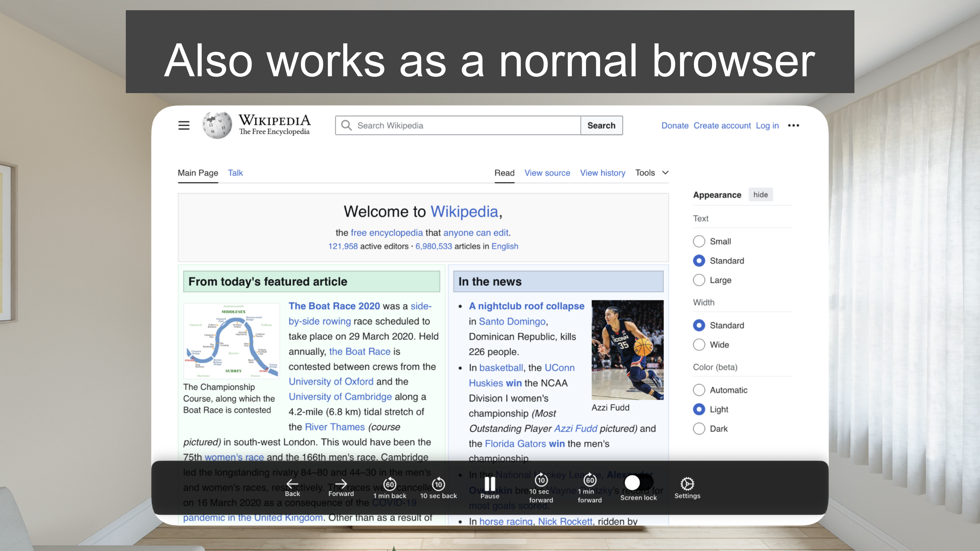Image resolution: width=980 pixels, height=551 pixels.
Task: Expand the Tools dropdown
Action: (652, 173)
